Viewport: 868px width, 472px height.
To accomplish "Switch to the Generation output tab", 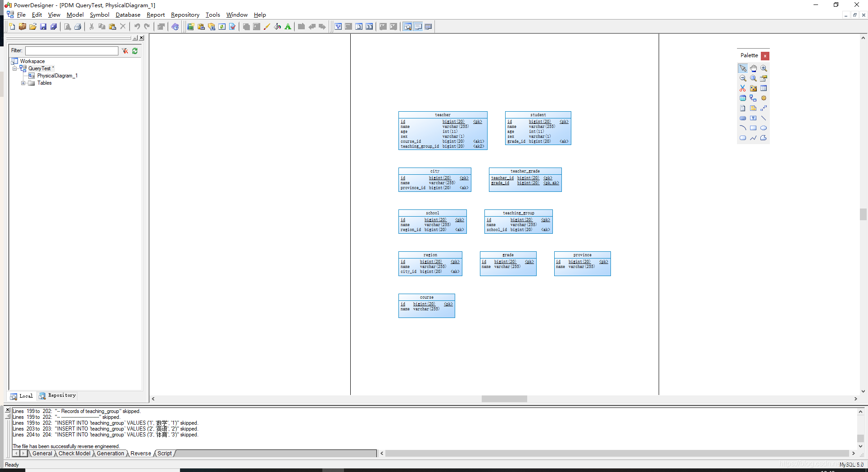I will click(110, 454).
